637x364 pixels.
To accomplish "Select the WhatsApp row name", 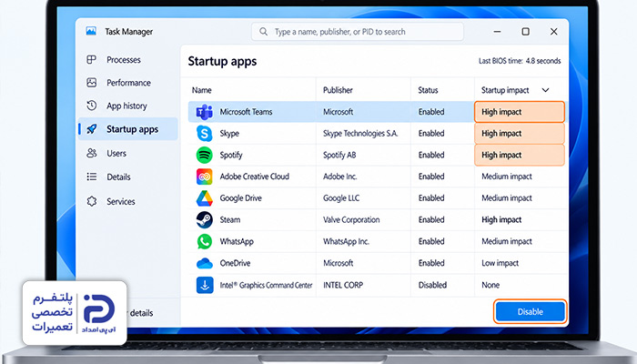I will (237, 241).
